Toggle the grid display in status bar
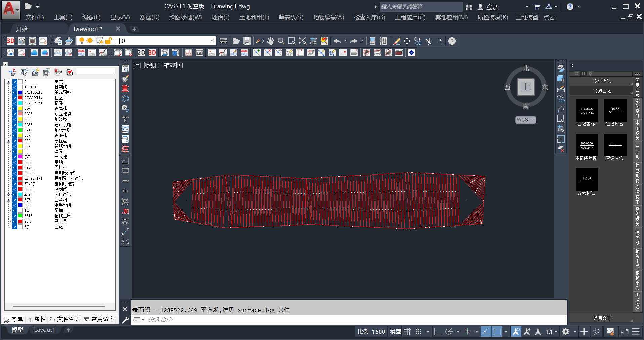This screenshot has height=340, width=644. pyautogui.click(x=408, y=332)
